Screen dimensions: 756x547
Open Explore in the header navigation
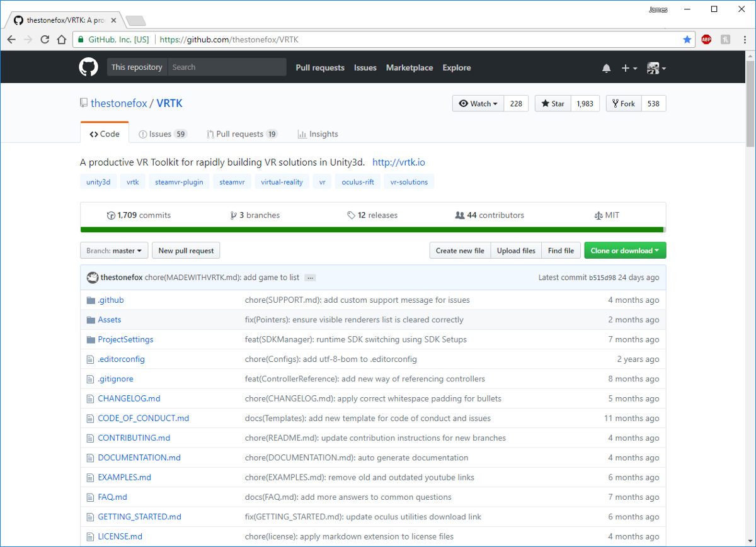point(456,67)
